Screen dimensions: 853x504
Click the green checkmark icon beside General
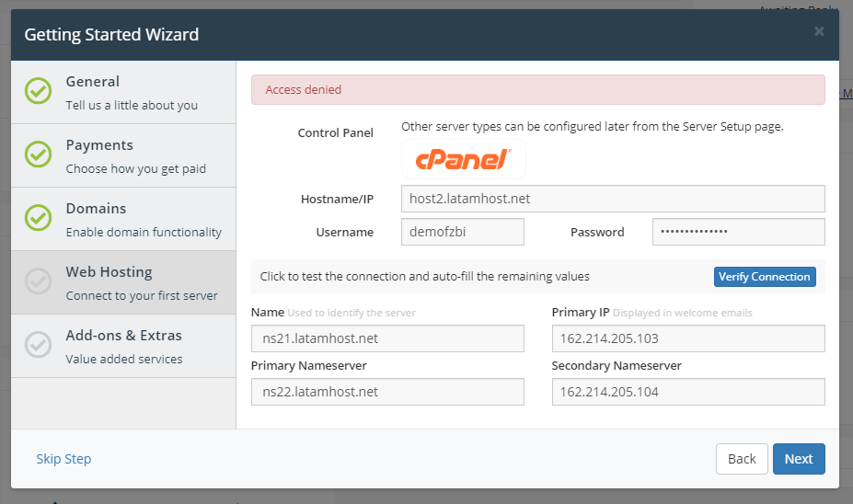[38, 91]
